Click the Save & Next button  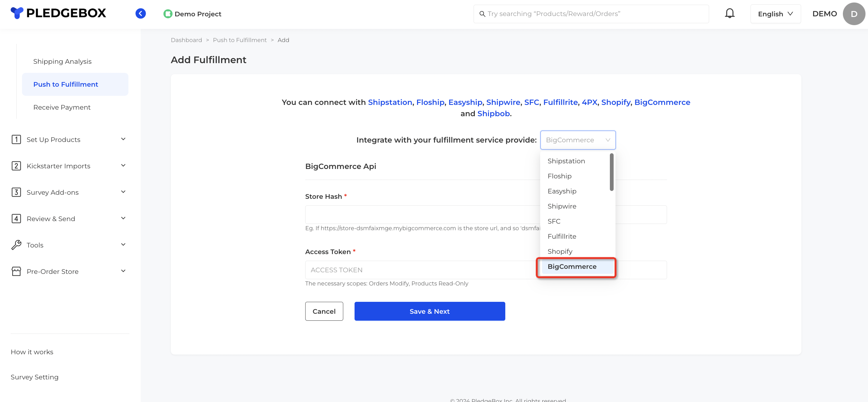coord(429,311)
